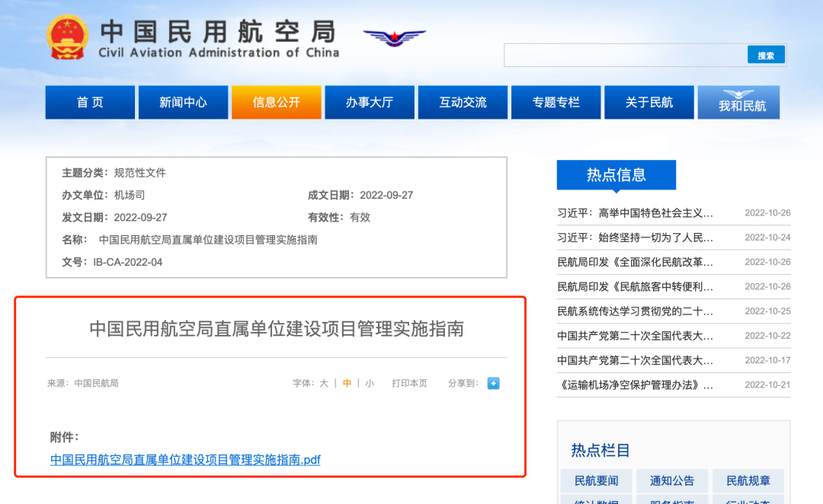Click the 民航要闻 column button

coord(596,480)
